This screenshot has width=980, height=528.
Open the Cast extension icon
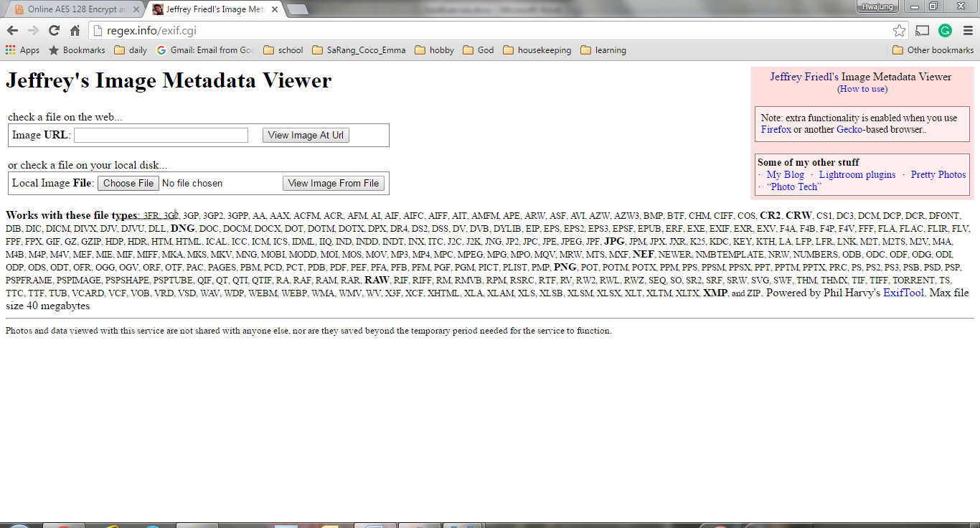[x=923, y=30]
